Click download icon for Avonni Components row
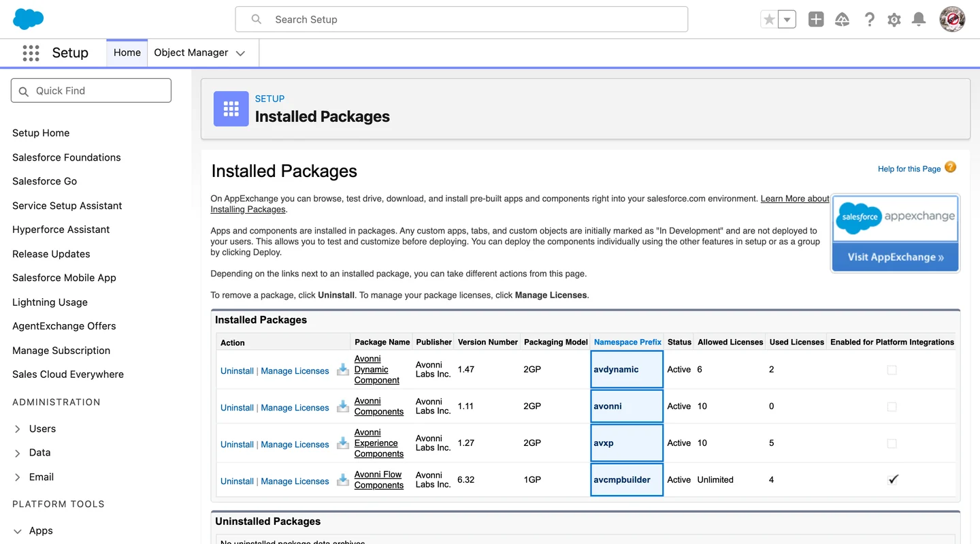 [x=343, y=406]
